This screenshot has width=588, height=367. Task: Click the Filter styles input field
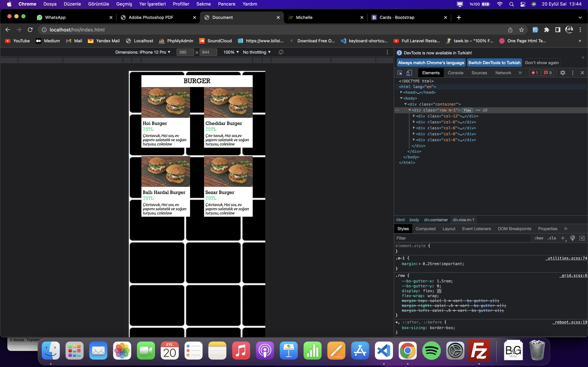click(x=462, y=238)
